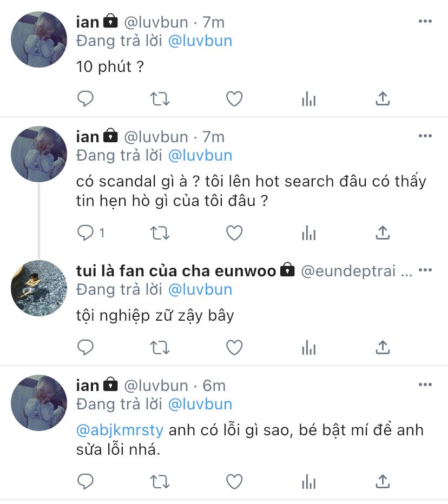Share the "có scandal gì à" tweet
Image resolution: width=448 pixels, height=504 pixels.
pos(383,233)
